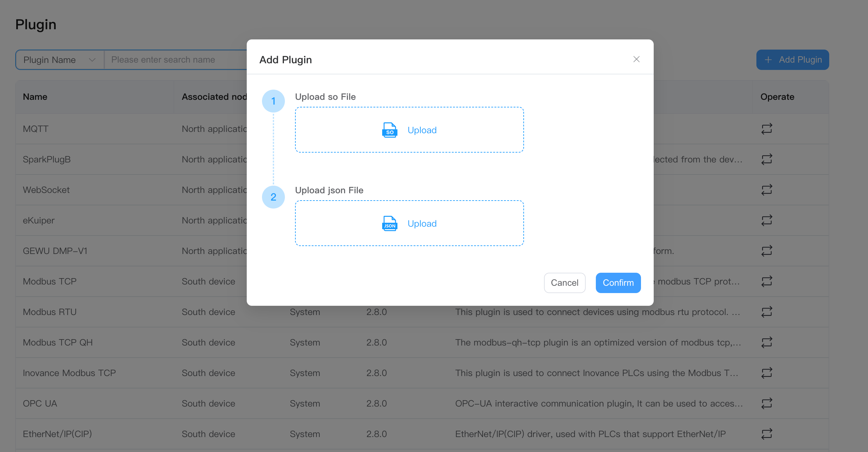Confirm adding the new plugin

[618, 283]
